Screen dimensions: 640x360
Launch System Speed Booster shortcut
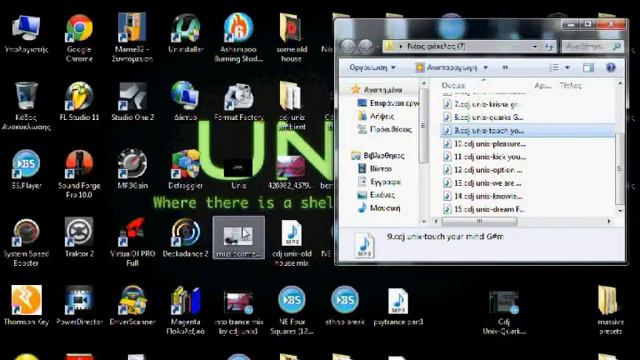pos(26,242)
